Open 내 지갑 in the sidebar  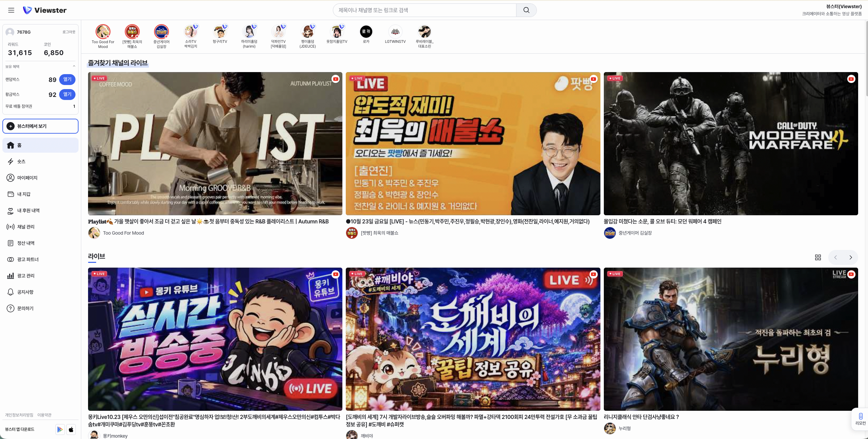tap(40, 194)
